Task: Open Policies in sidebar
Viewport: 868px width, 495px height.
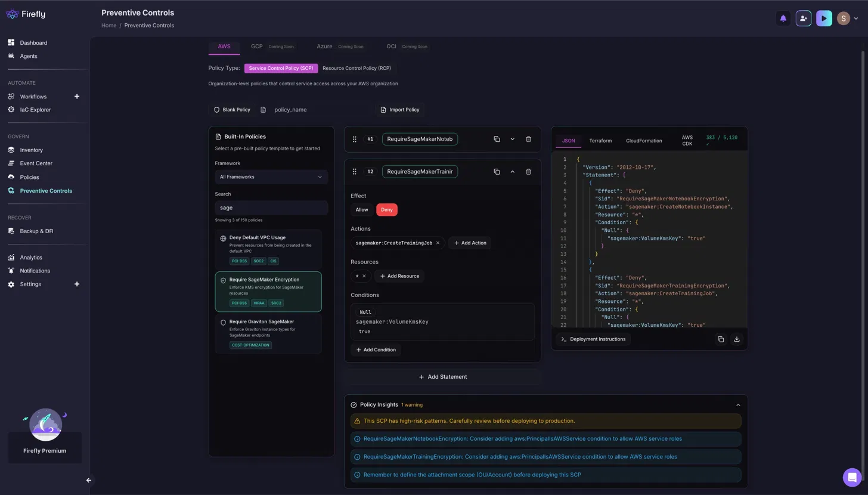Action: click(x=29, y=177)
